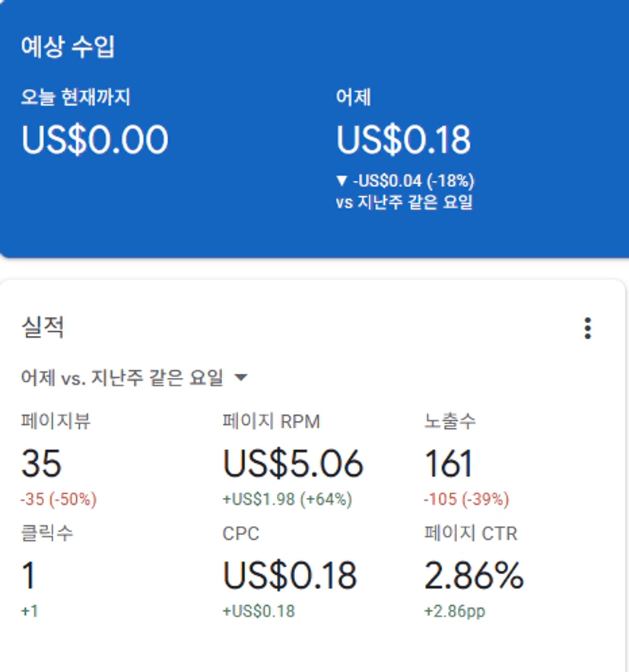
Task: Click the impressions value 161
Action: (x=449, y=464)
